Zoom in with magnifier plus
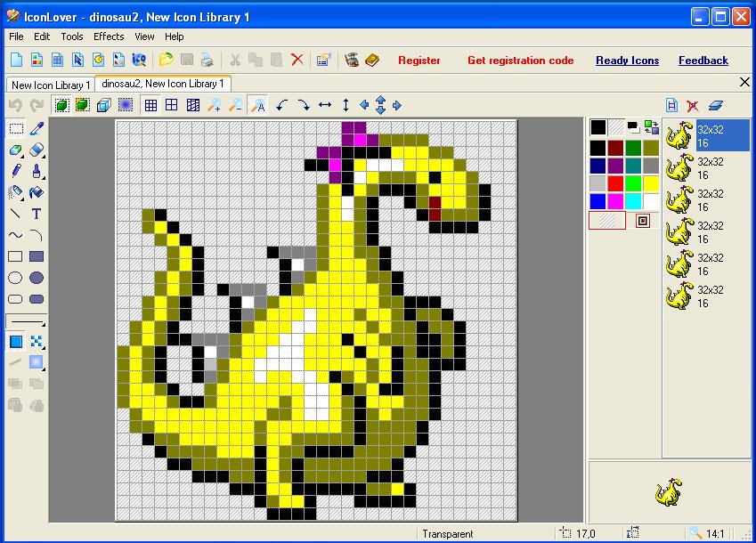The image size is (756, 543). 214,105
